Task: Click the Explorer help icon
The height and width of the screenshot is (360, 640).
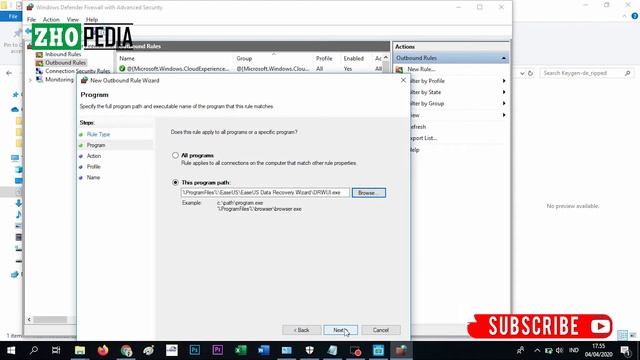Action: point(634,16)
